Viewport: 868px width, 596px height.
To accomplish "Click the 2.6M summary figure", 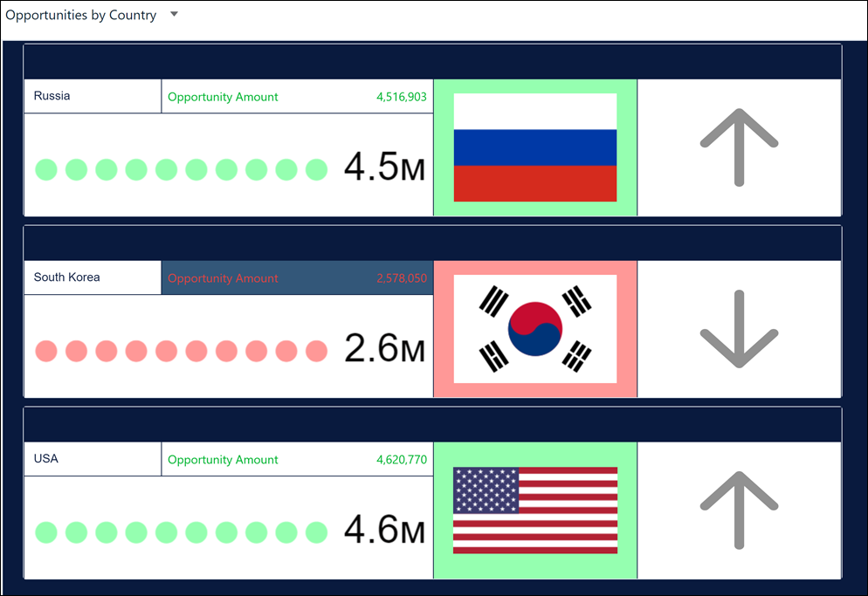I will click(385, 348).
